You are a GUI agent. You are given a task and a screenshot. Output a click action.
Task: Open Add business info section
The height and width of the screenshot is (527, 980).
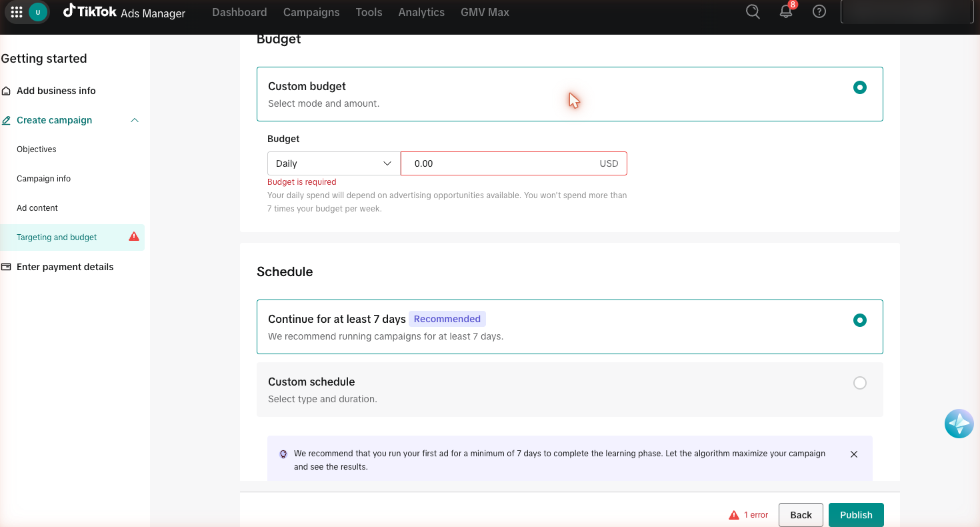coord(56,91)
